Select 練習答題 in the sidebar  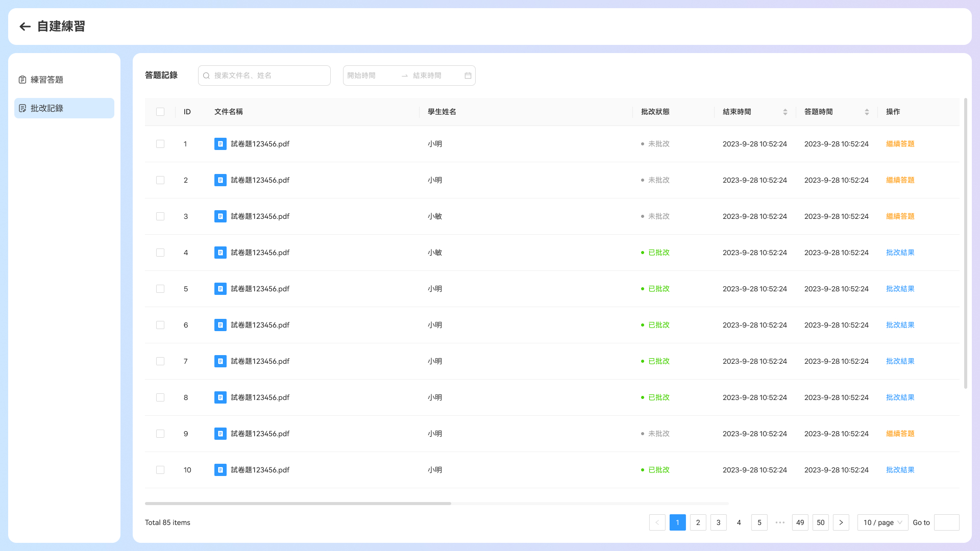[64, 80]
